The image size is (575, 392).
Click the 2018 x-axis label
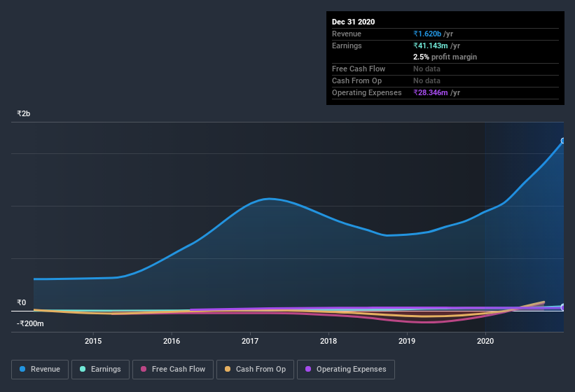point(328,341)
